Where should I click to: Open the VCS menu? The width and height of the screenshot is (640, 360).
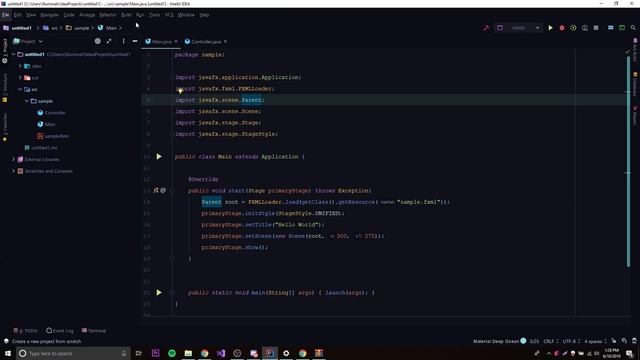tap(169, 15)
